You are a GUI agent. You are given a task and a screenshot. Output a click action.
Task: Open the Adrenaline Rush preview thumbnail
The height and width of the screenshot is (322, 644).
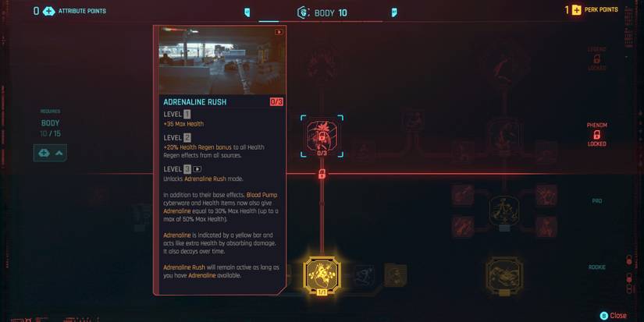(x=222, y=61)
